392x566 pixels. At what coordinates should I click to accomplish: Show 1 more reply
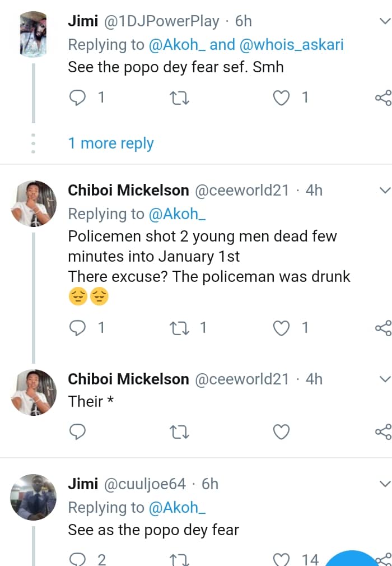pyautogui.click(x=111, y=143)
